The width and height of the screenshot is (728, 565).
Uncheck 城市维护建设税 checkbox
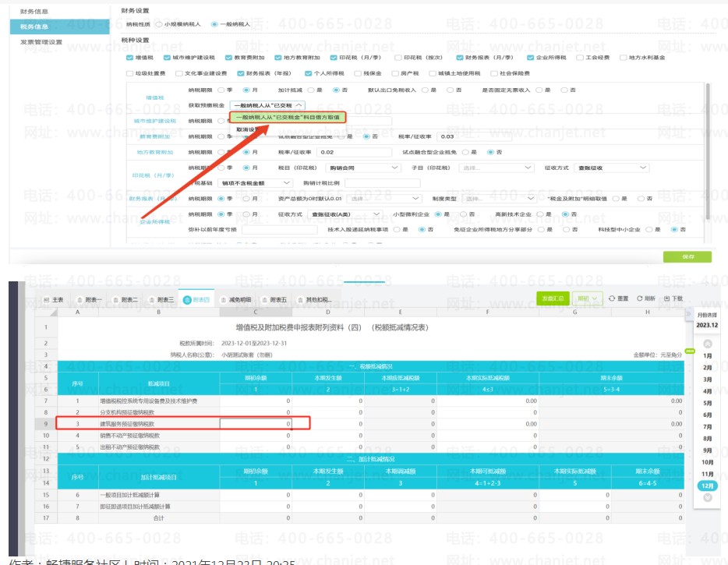167,58
